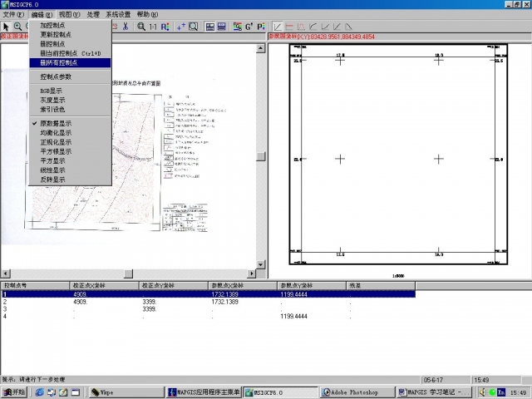Select 控制点参数 menu entry
This screenshot has height=399, width=532.
point(56,76)
